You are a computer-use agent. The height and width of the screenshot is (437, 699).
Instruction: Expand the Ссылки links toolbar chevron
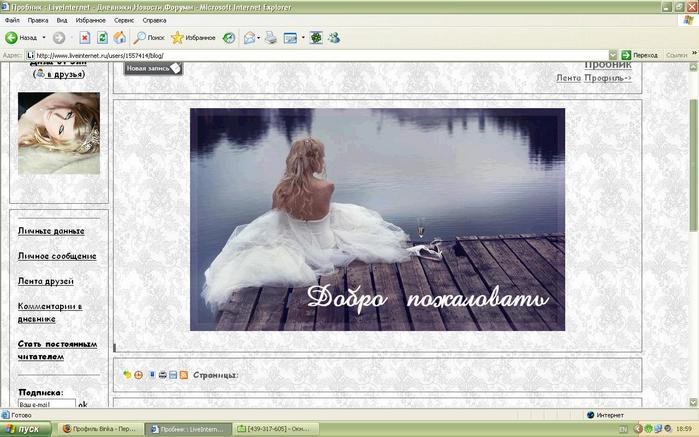pos(694,53)
